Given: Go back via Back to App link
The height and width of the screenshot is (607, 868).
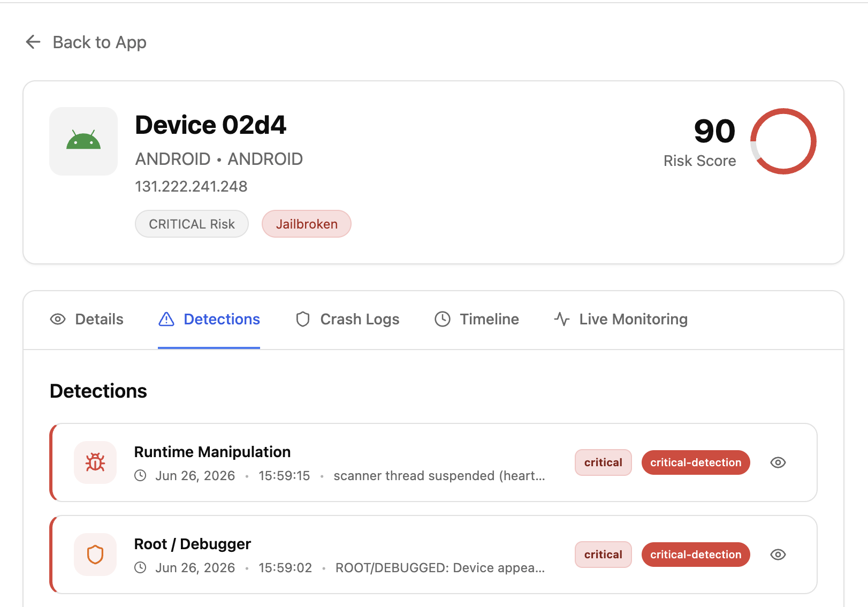Looking at the screenshot, I should click(86, 42).
